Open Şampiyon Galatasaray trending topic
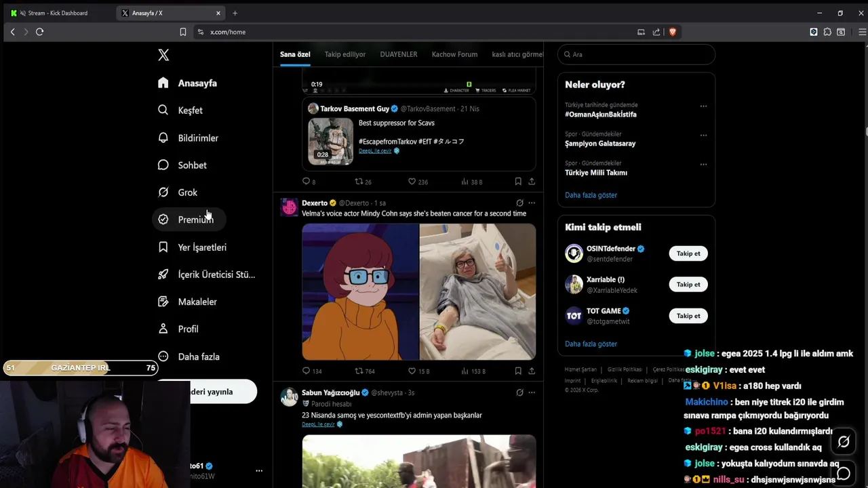 tap(600, 144)
